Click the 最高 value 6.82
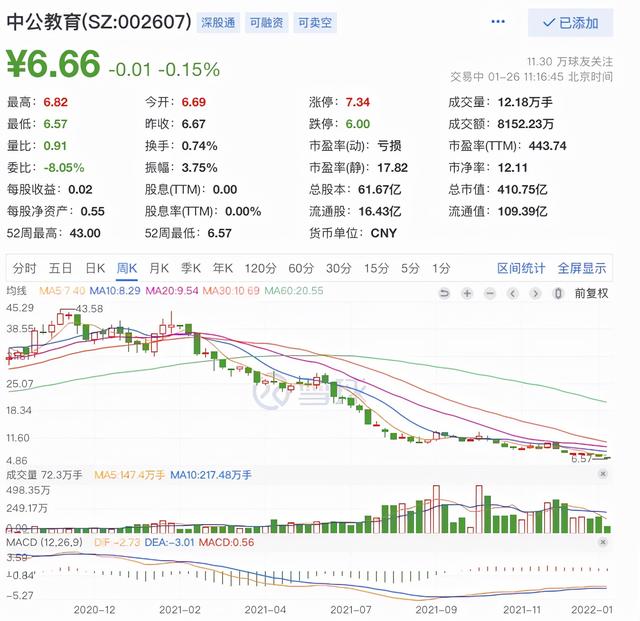This screenshot has height=621, width=640. [x=56, y=102]
